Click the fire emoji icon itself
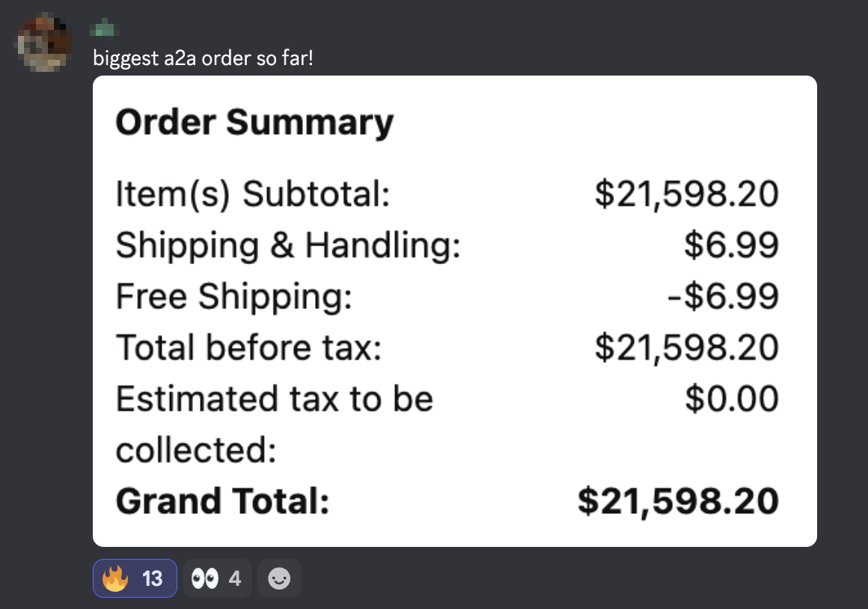 115,578
